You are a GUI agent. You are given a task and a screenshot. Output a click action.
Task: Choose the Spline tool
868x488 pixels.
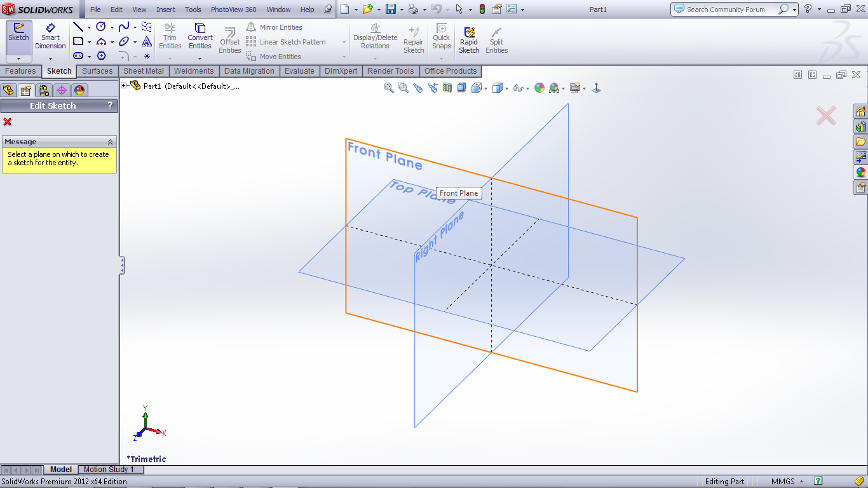coord(124,27)
